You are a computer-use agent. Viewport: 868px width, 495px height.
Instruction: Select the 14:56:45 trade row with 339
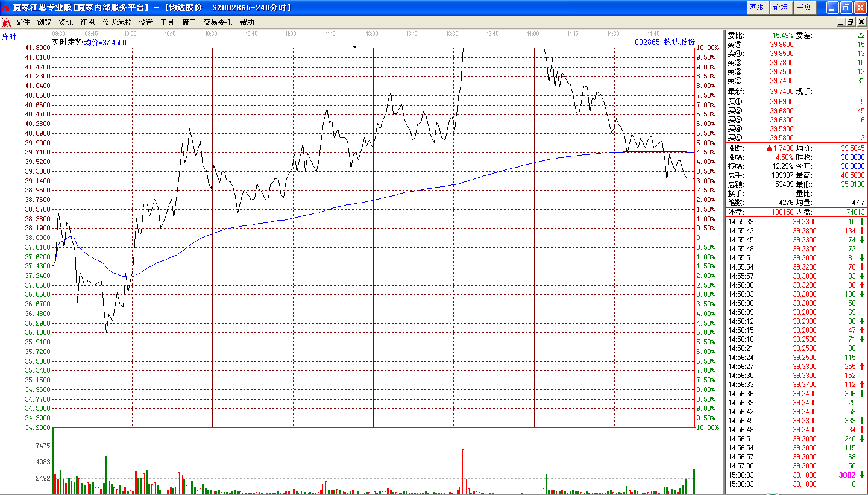pyautogui.click(x=796, y=421)
